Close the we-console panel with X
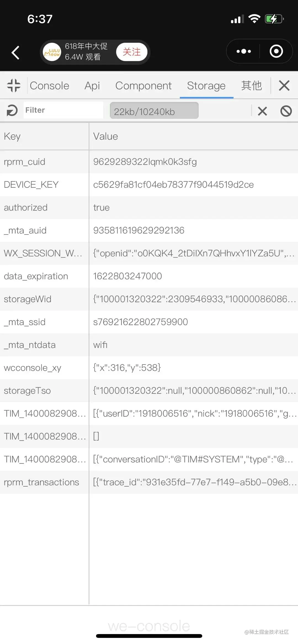298x644 pixels. coord(284,85)
